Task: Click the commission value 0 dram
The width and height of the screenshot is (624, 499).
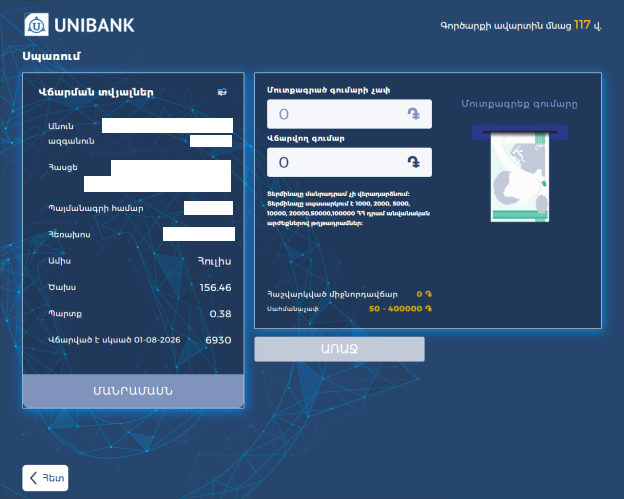Action: pos(424,294)
